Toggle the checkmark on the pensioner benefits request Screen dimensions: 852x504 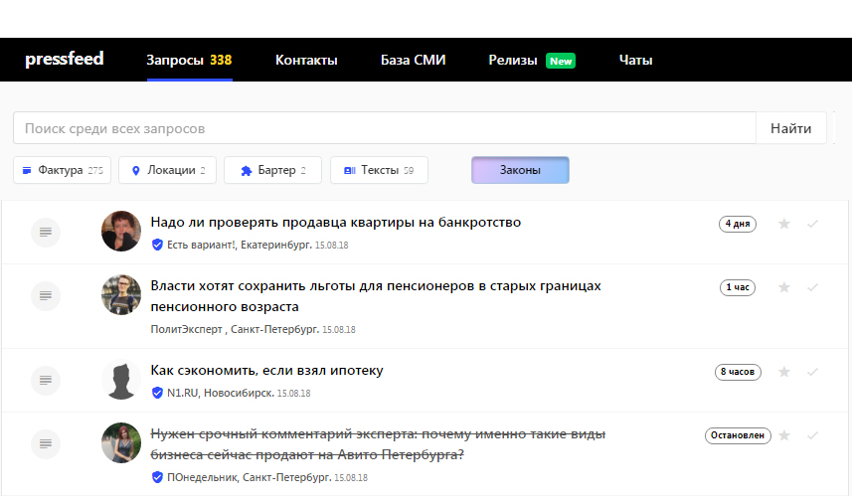click(x=812, y=287)
